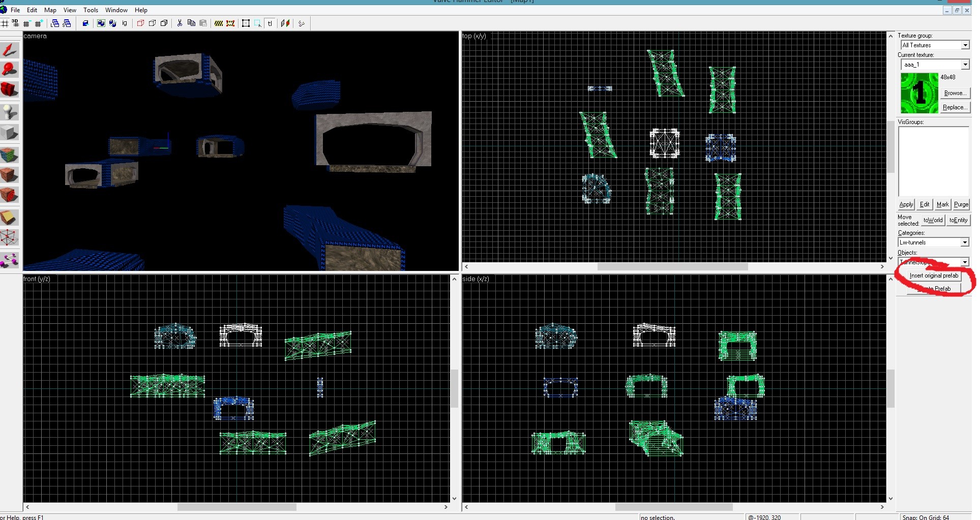980x520 pixels.
Task: Click the green aaa_1 texture preview
Action: click(919, 93)
